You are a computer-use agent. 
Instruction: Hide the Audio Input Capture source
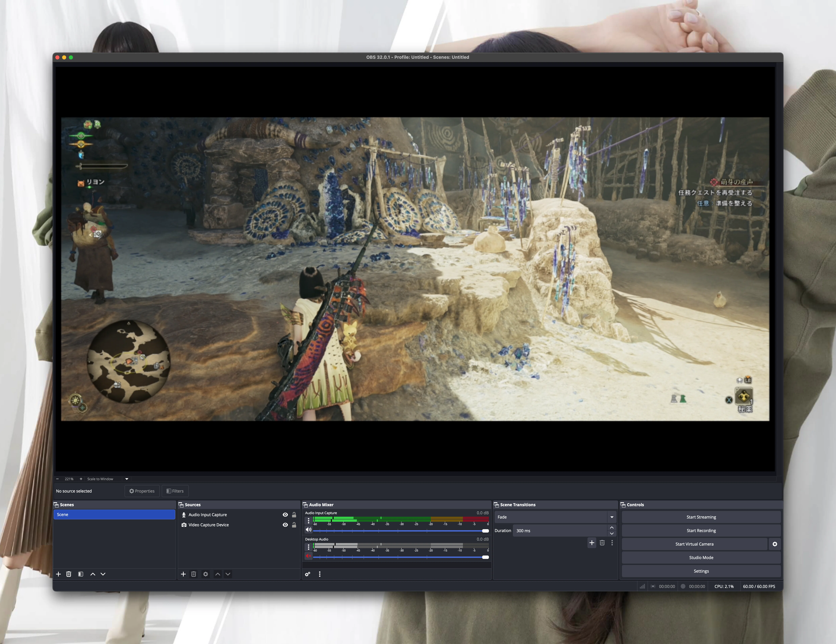click(285, 515)
